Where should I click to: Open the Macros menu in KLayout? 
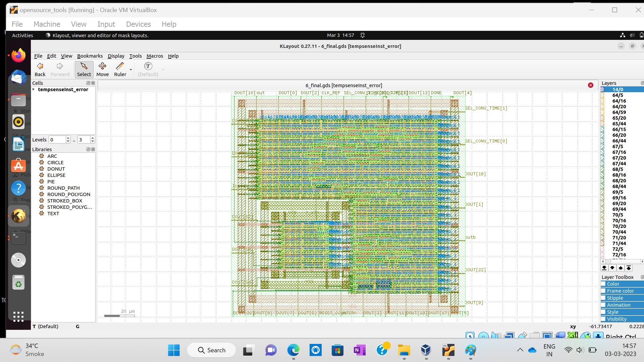pyautogui.click(x=155, y=56)
